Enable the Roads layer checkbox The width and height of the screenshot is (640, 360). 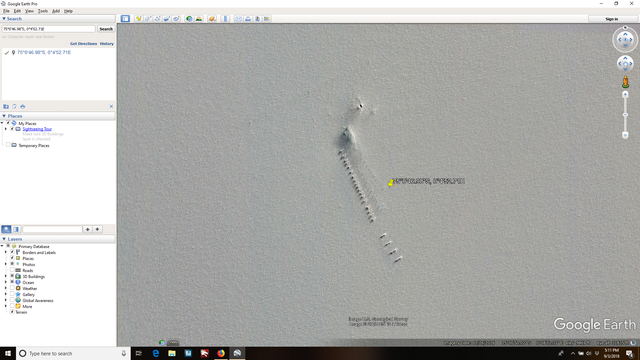pos(12,270)
